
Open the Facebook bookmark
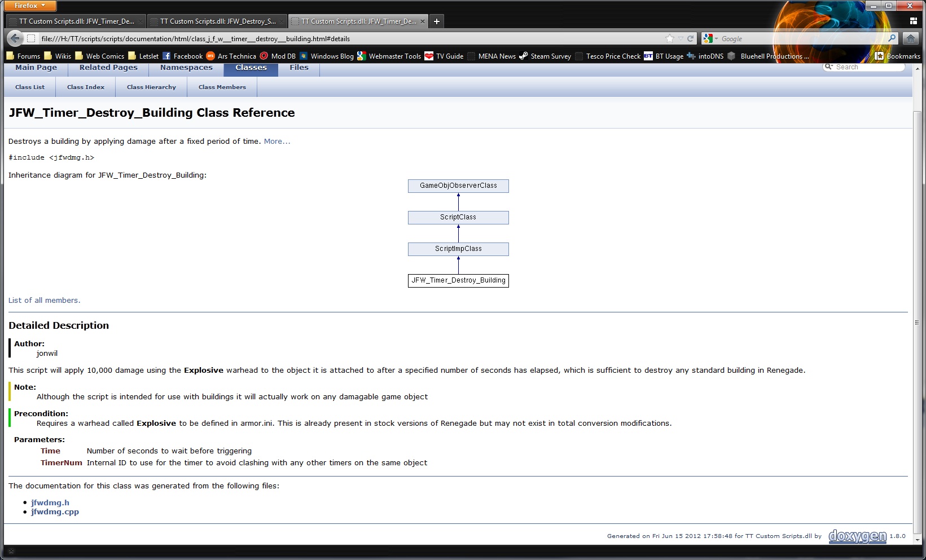pos(182,56)
